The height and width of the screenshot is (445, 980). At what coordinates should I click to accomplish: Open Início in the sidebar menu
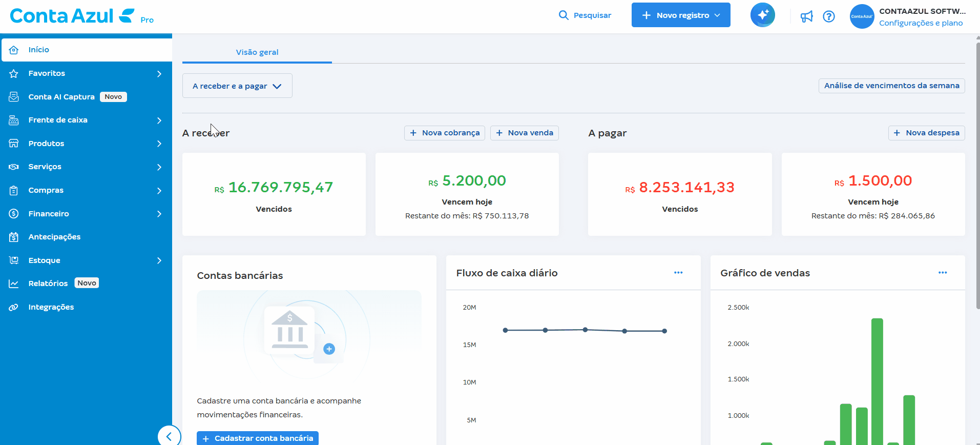[87, 50]
